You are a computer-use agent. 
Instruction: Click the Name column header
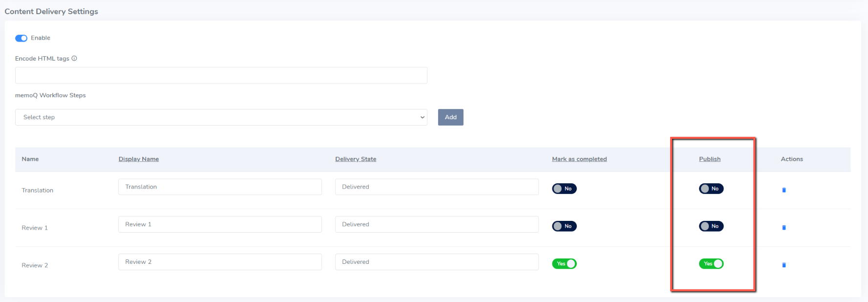30,159
